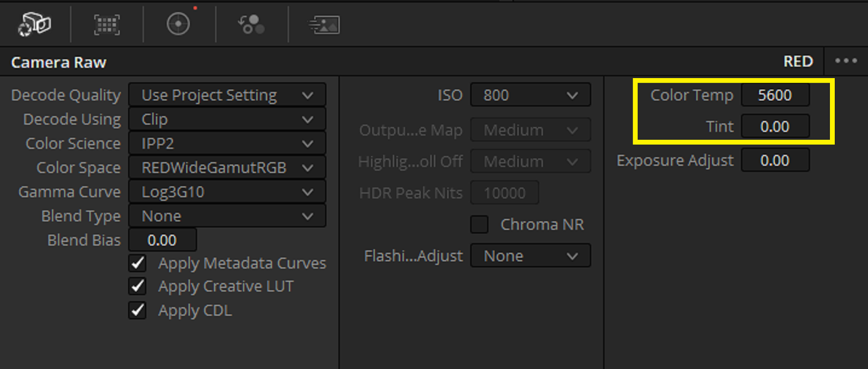Image resolution: width=868 pixels, height=369 pixels.
Task: Click the Blend Bias value field
Action: [x=162, y=240]
